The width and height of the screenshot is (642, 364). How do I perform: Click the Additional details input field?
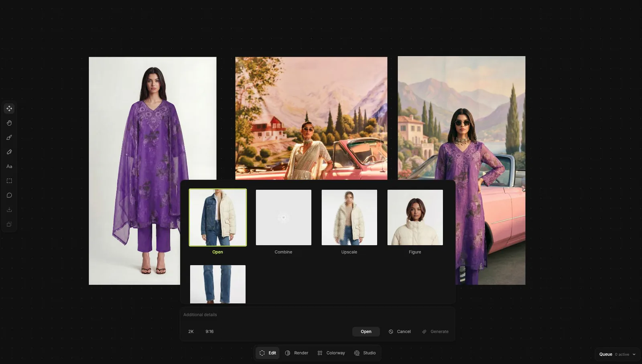click(x=317, y=315)
